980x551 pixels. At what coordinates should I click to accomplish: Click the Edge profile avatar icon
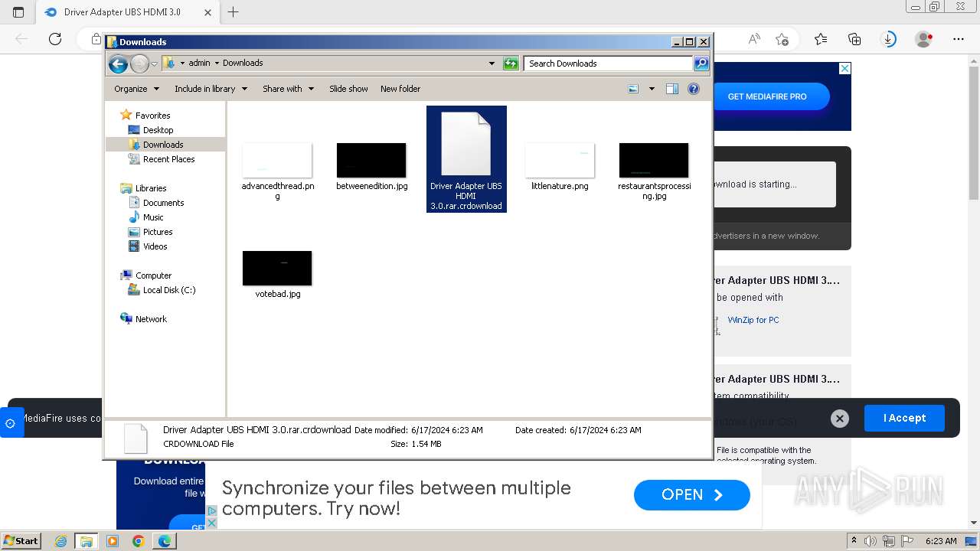pos(924,39)
